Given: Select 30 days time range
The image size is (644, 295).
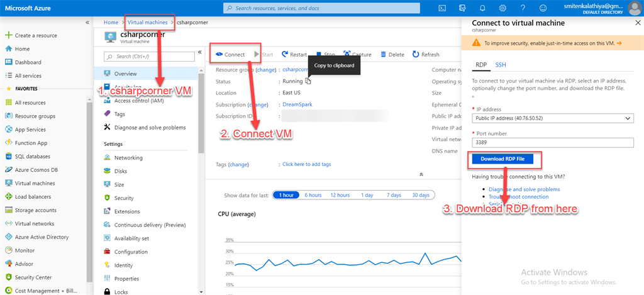Looking at the screenshot, I should tap(421, 195).
